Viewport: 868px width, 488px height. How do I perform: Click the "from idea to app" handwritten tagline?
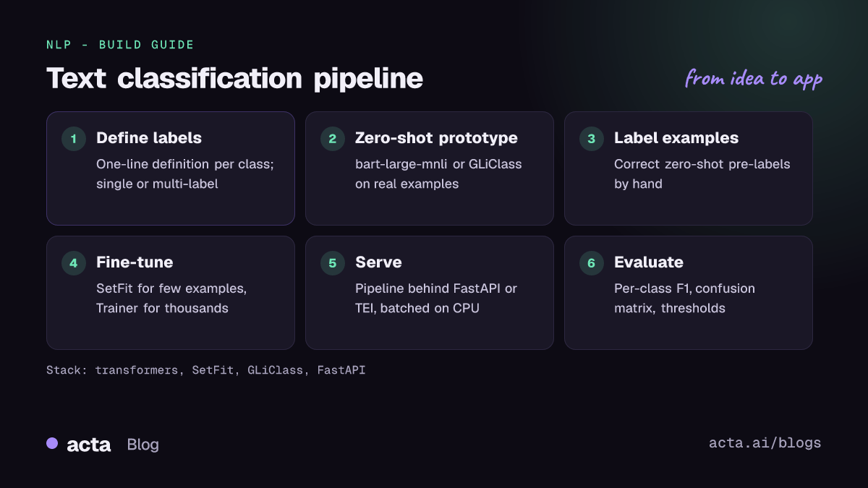click(x=754, y=79)
